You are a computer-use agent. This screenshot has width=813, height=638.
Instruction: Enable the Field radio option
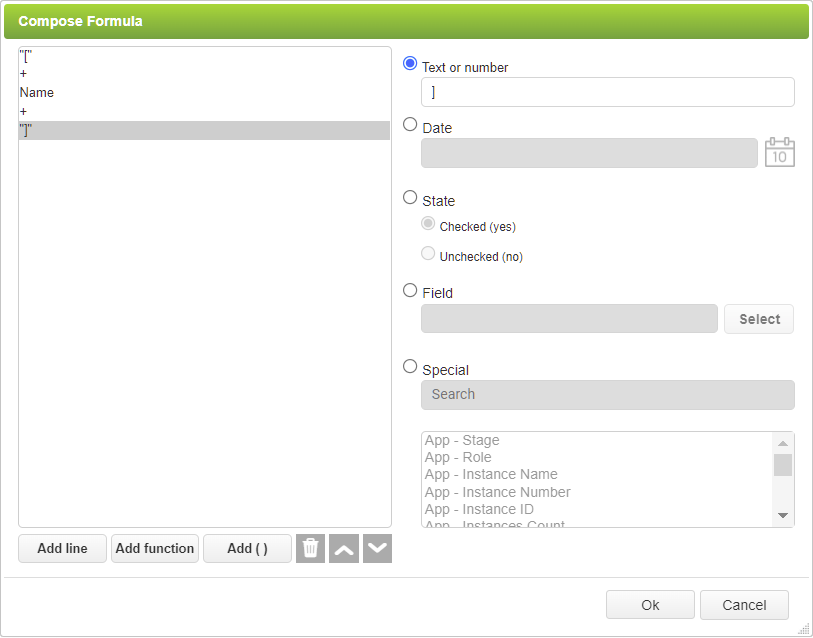point(410,290)
